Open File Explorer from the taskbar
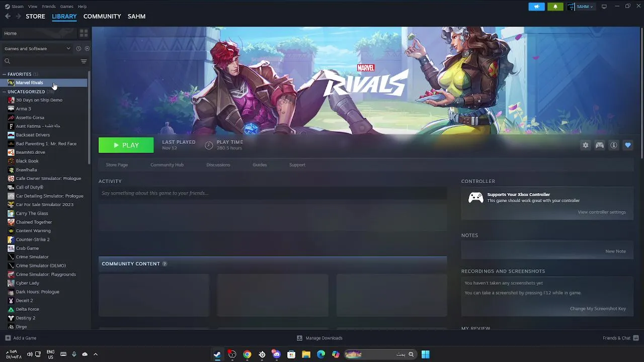644x362 pixels. 306,354
